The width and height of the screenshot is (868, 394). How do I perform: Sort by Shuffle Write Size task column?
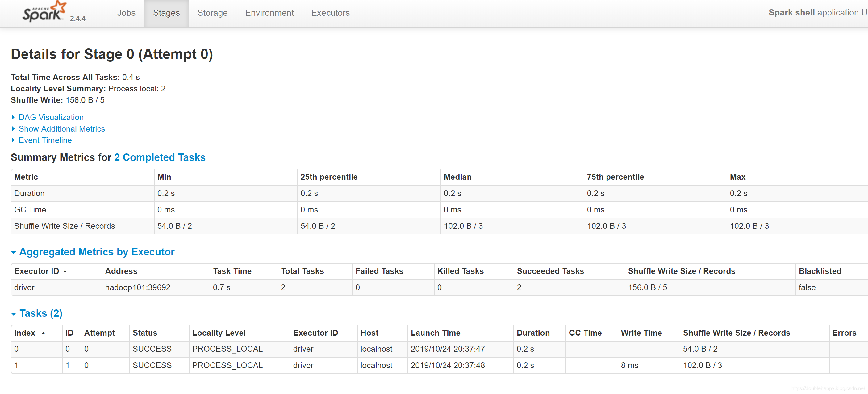click(736, 333)
